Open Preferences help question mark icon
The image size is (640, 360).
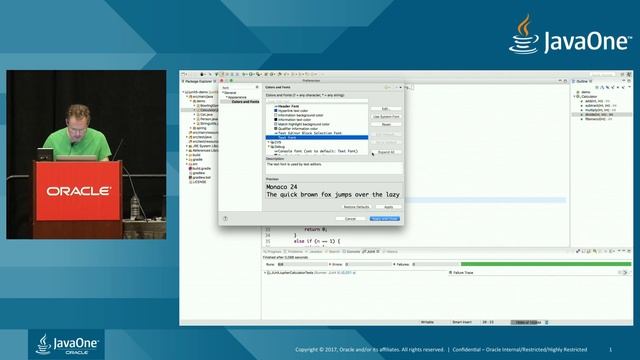click(x=225, y=219)
